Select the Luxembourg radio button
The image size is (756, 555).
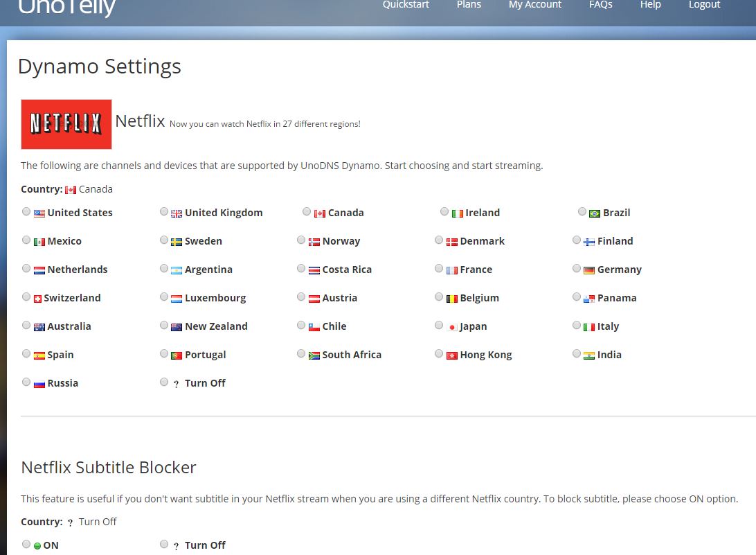164,297
